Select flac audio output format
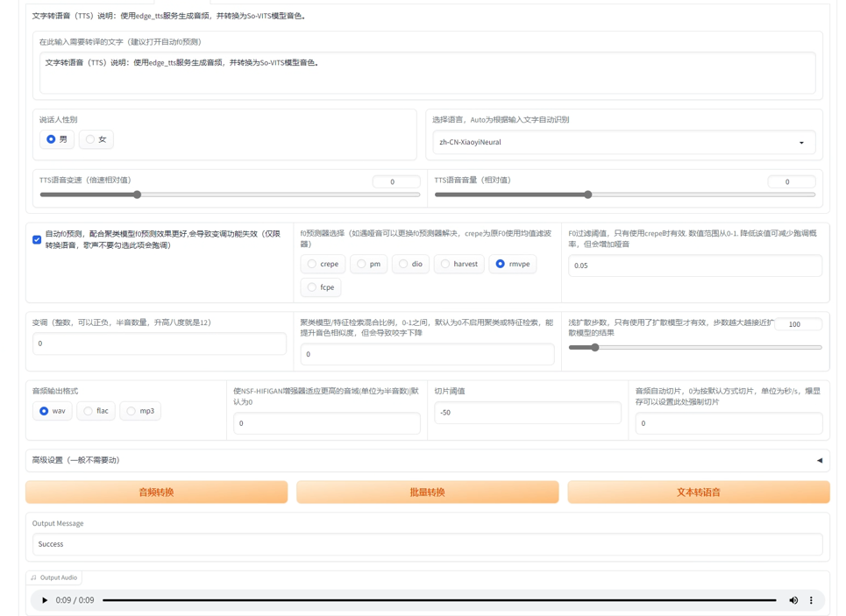The image size is (846, 616). coord(96,411)
